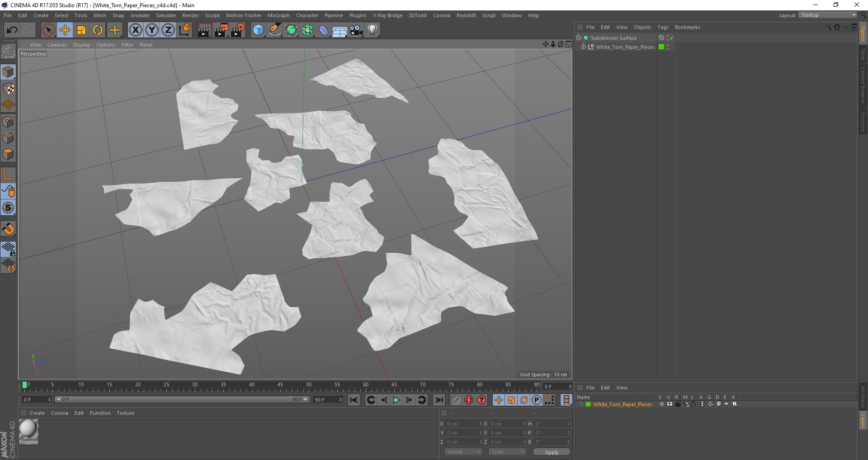Toggle Record Active Objects button
This screenshot has width=868, height=460.
[456, 400]
